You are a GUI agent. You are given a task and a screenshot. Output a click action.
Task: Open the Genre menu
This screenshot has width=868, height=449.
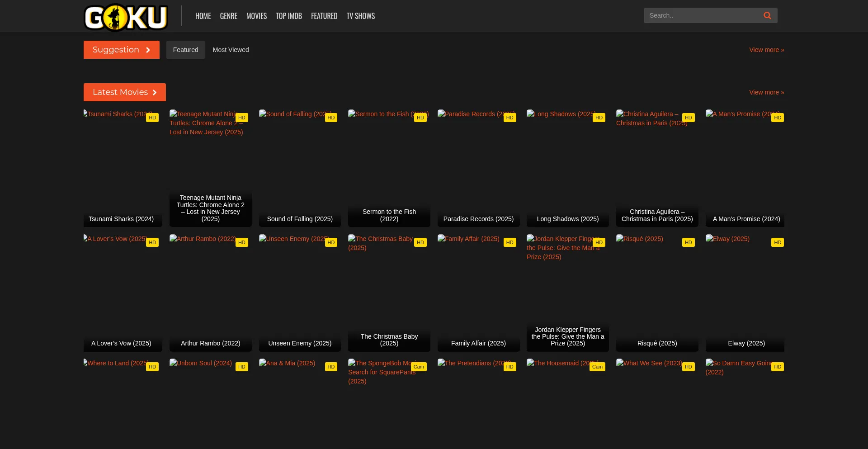tap(228, 16)
